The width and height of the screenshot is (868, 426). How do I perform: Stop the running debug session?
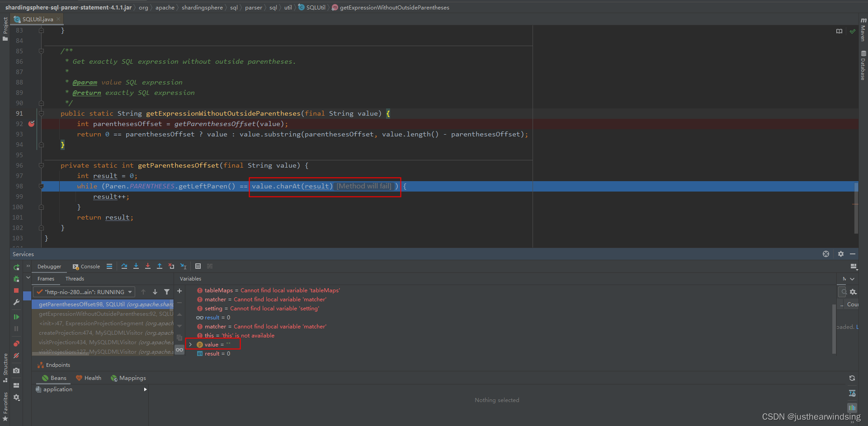tap(16, 290)
